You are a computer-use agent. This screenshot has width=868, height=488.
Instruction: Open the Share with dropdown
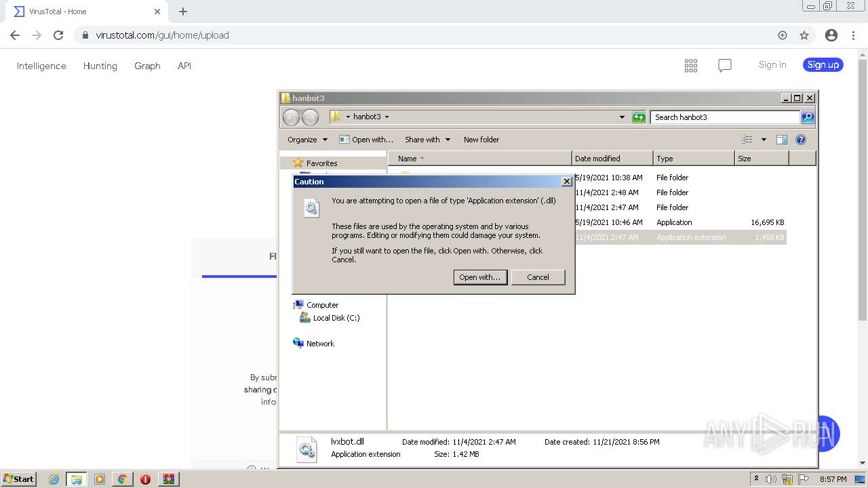(x=427, y=140)
